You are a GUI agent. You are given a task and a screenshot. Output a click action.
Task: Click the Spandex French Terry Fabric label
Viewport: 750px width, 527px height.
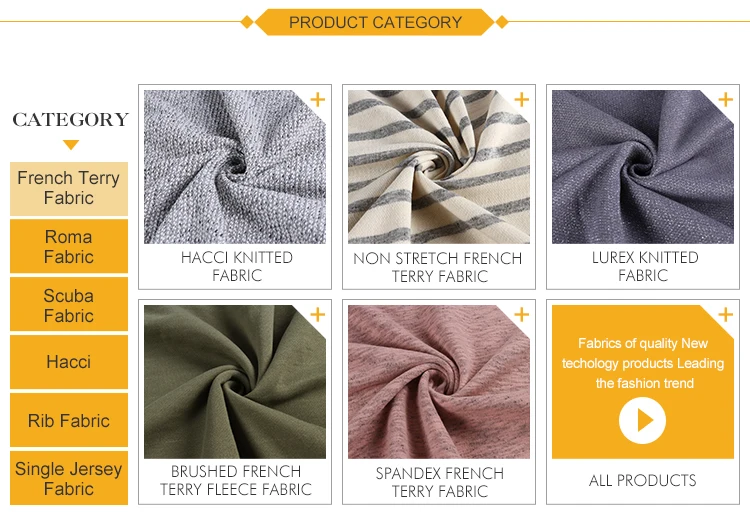coord(440,482)
